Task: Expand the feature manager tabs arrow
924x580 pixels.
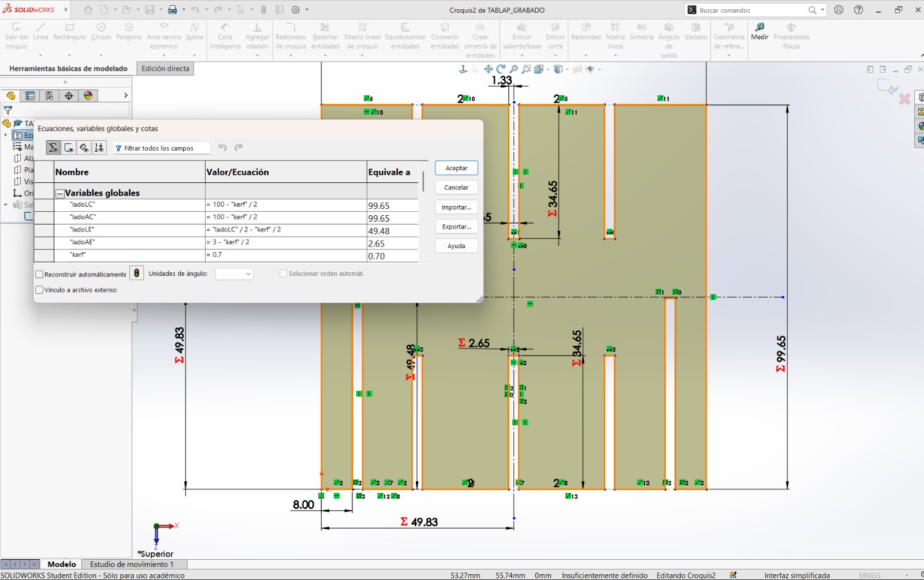Action: tap(125, 95)
